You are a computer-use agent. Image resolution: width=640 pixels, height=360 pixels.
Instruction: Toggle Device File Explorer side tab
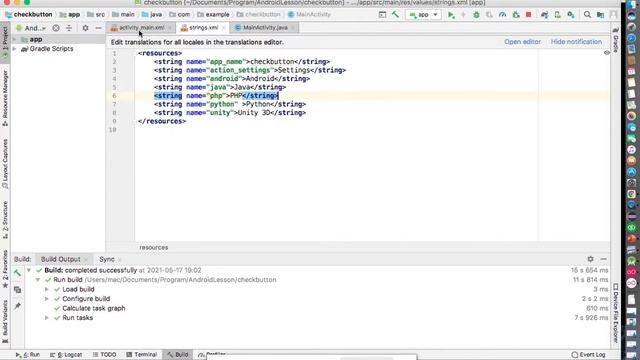tap(616, 312)
